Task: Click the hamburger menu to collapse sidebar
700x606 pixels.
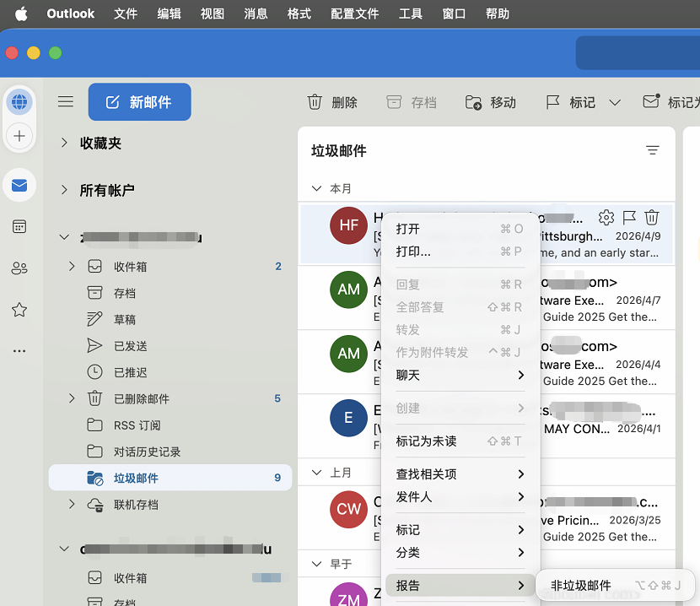Action: 66,102
